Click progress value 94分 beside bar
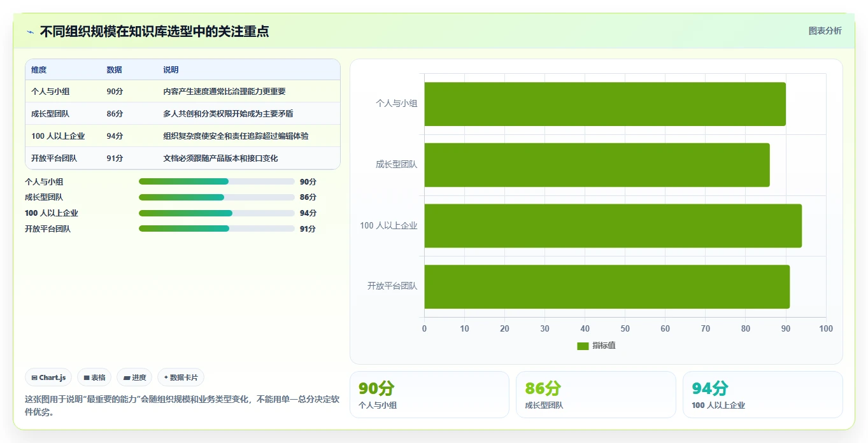This screenshot has height=443, width=868. 308,213
